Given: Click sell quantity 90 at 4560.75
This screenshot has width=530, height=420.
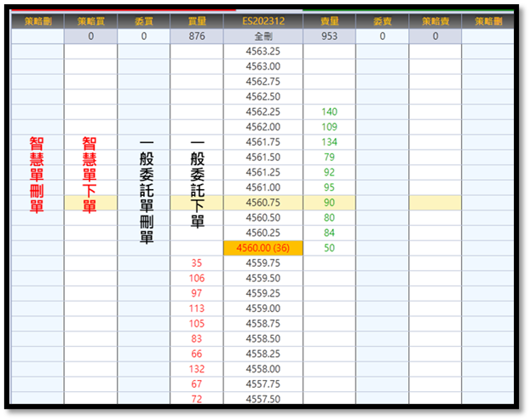Looking at the screenshot, I should [x=329, y=203].
